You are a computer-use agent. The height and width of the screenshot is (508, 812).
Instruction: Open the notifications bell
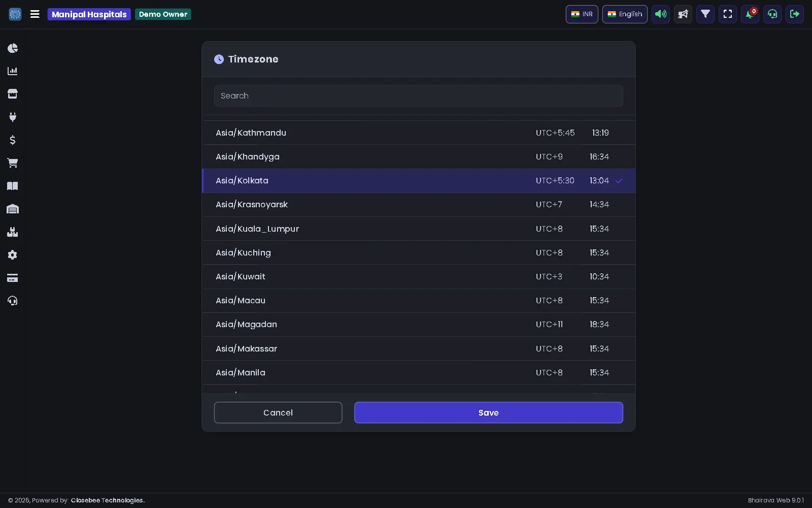[x=750, y=14]
